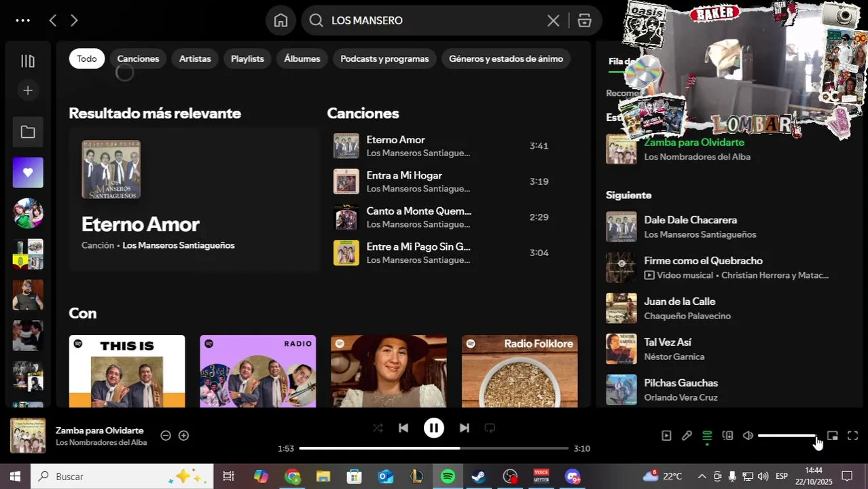
Task: Open Google Chrome from the taskbar
Action: pos(293,476)
